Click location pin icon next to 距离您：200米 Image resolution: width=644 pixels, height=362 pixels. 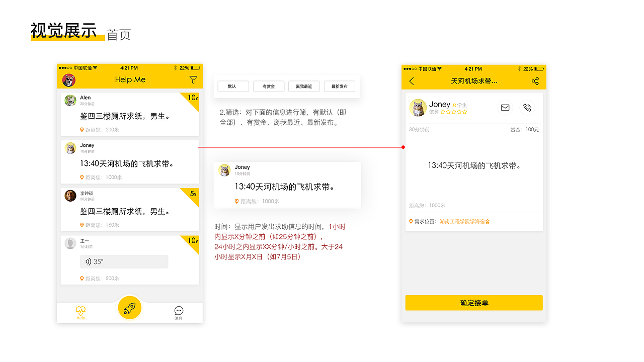[x=82, y=130]
